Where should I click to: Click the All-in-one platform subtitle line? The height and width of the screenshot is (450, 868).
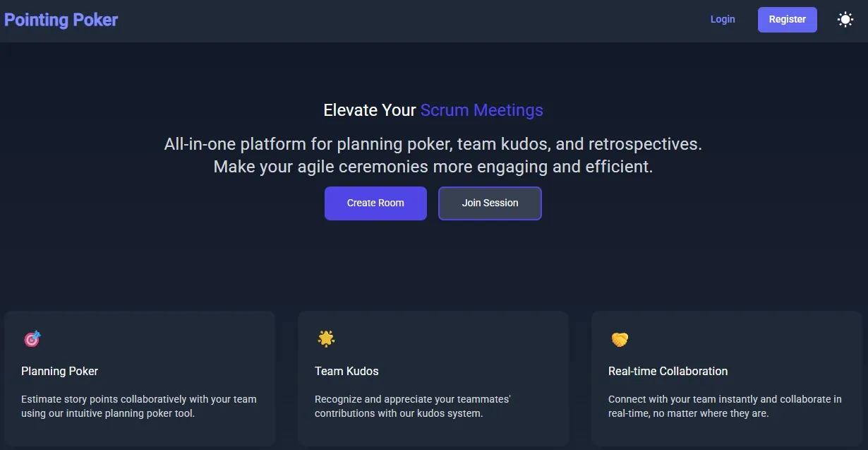point(433,144)
